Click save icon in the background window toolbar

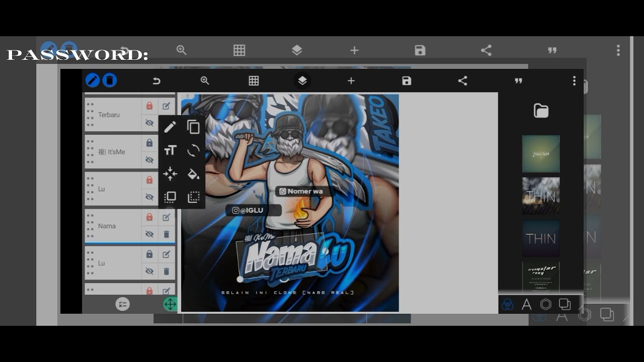point(420,50)
